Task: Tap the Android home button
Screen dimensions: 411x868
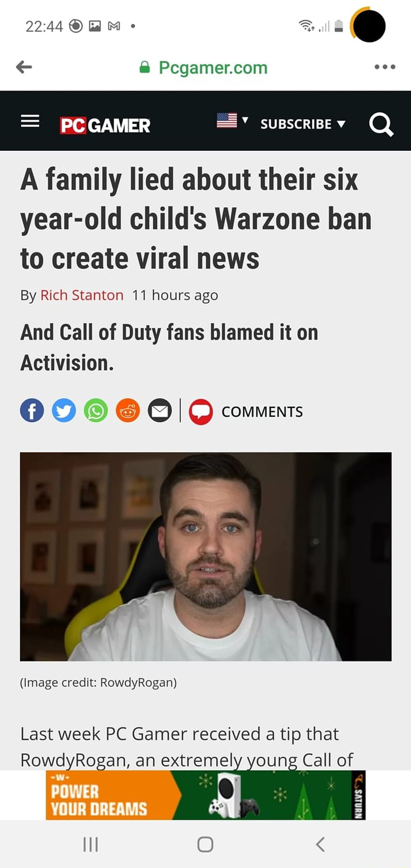Action: click(205, 844)
